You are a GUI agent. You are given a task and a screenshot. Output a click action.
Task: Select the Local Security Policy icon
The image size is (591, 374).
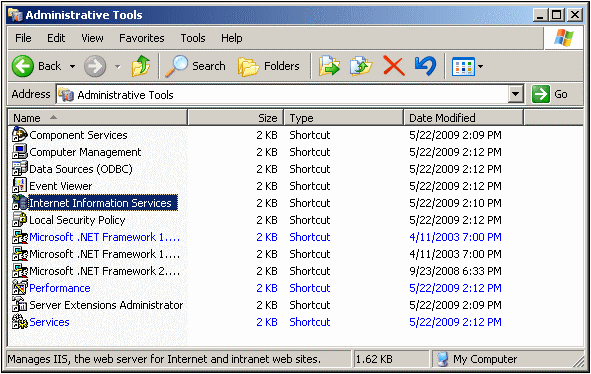click(x=20, y=219)
